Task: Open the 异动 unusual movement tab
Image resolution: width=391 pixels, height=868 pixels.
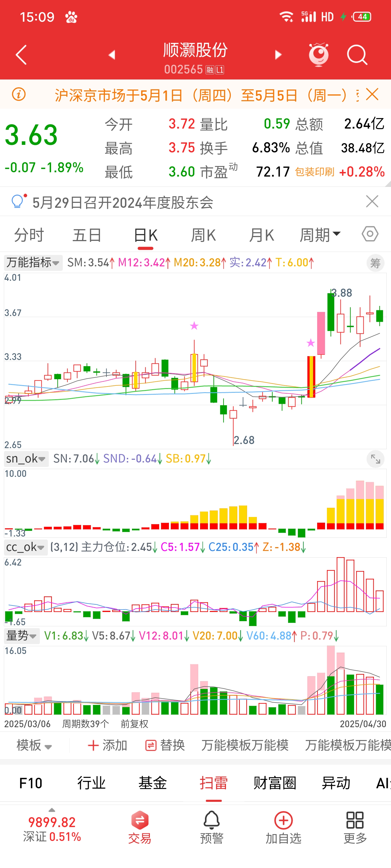Action: coord(336,783)
